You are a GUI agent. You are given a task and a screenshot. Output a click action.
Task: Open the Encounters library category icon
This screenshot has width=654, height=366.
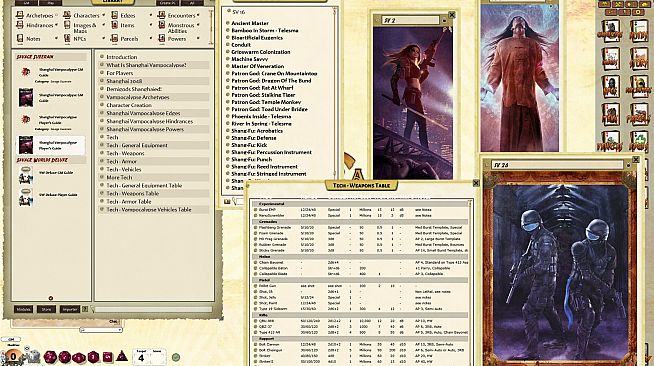(161, 15)
